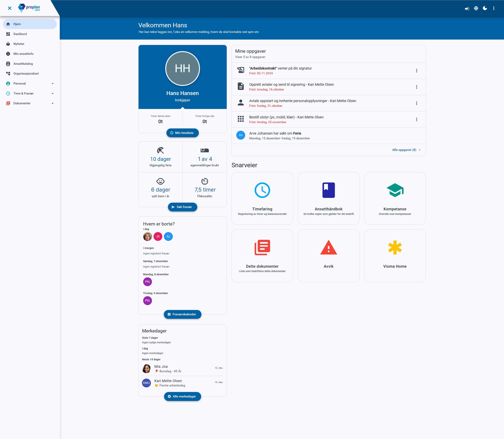Click Mia Joa's profile photo
504x439 pixels.
146,369
